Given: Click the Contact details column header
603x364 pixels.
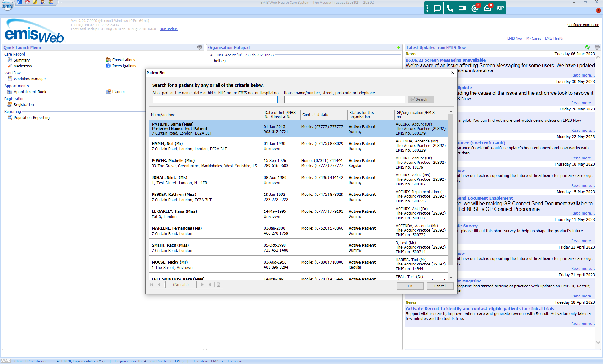Looking at the screenshot, I should click(x=324, y=115).
